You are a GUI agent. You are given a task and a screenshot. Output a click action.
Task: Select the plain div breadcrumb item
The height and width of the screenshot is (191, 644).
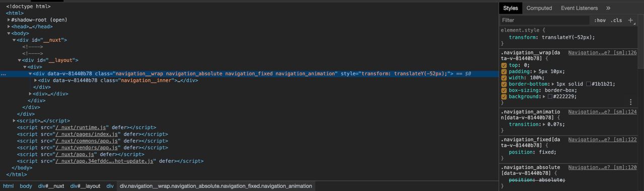point(110,186)
